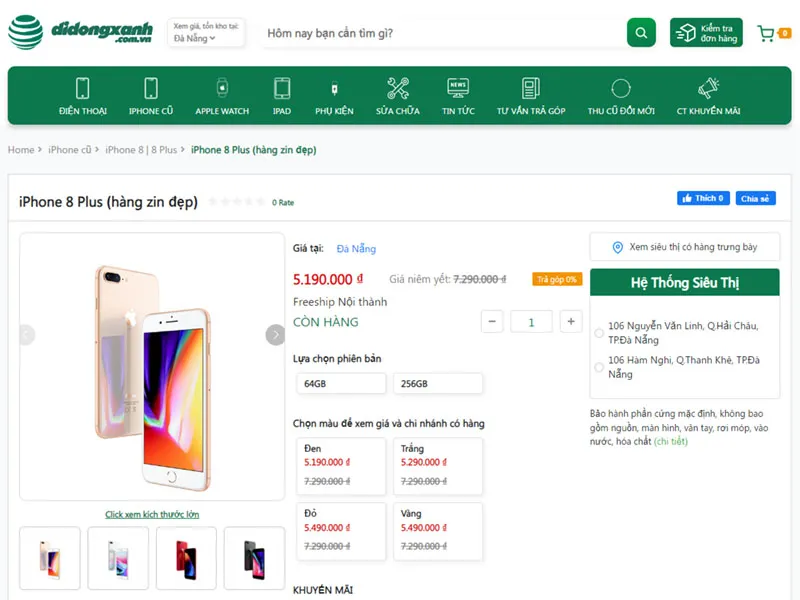Show next product image arrow
Image resolution: width=800 pixels, height=600 pixels.
point(276,335)
